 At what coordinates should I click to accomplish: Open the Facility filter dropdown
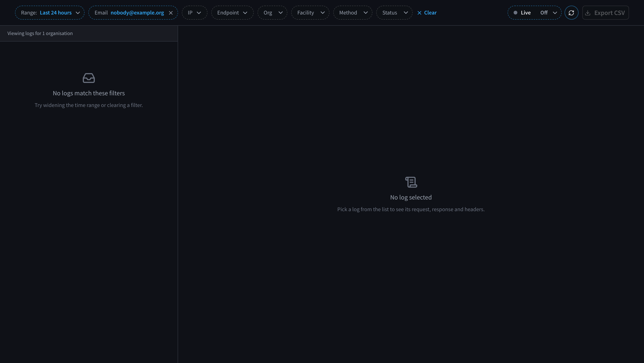[x=310, y=13]
